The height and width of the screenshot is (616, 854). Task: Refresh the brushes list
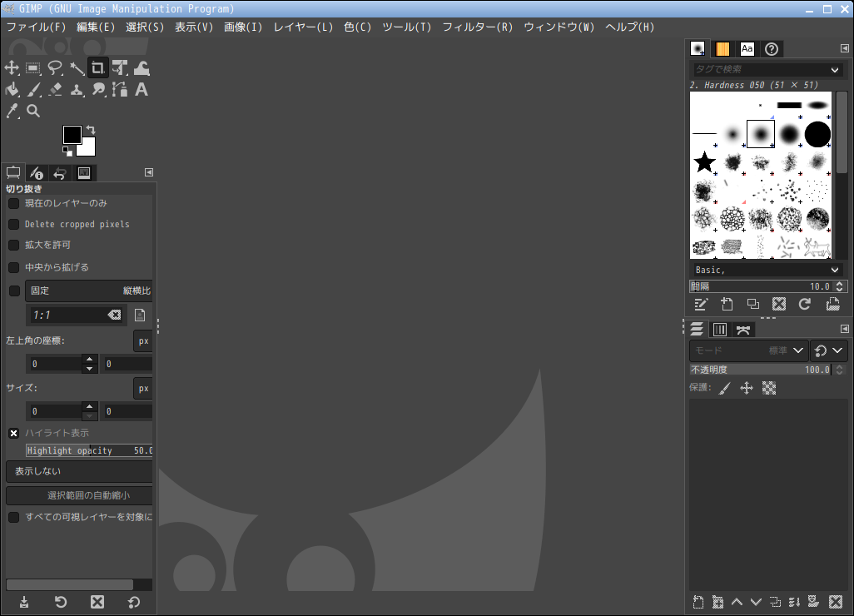pos(805,305)
